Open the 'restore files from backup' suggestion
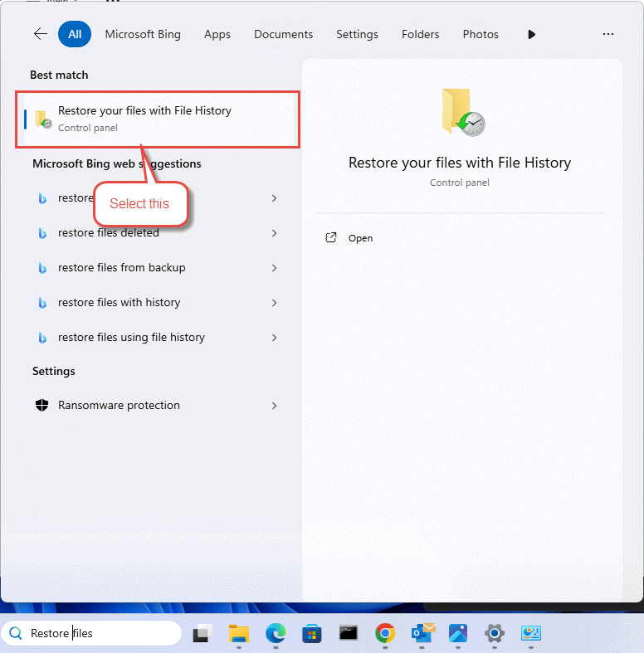The image size is (644, 653). [x=158, y=268]
